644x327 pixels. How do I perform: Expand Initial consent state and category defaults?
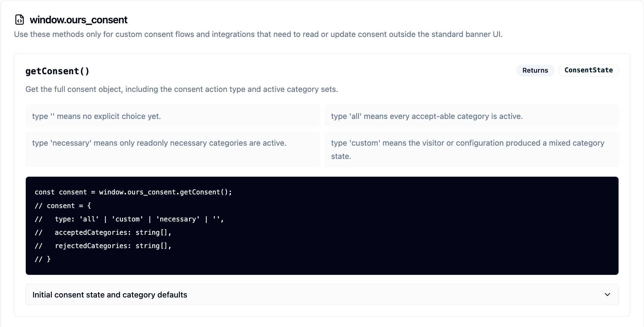322,294
